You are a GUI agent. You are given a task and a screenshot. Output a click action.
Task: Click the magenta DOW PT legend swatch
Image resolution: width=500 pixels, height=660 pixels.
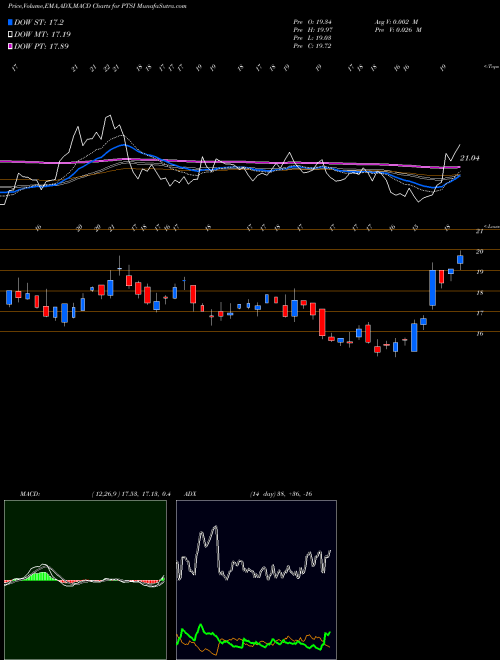(x=10, y=46)
